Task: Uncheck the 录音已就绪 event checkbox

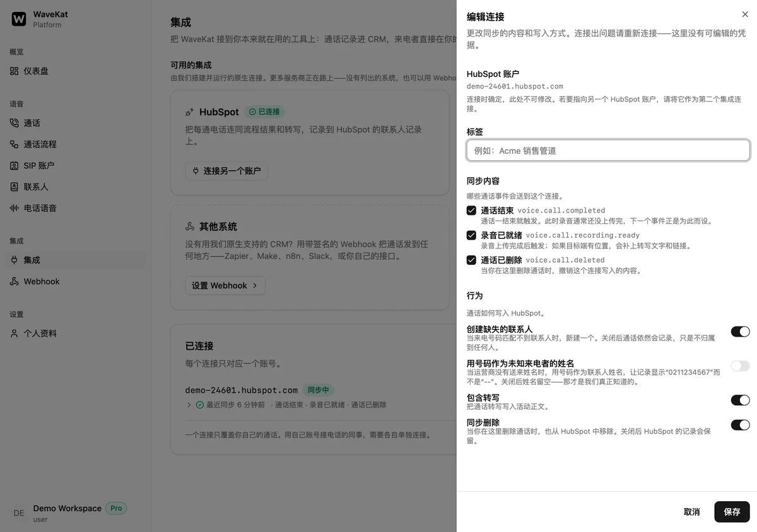Action: point(471,235)
